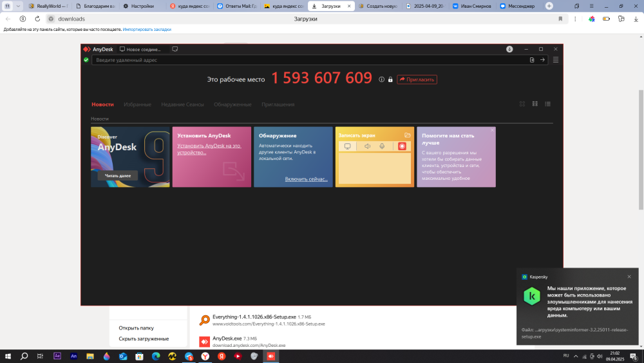Click the Пригласить button
The height and width of the screenshot is (363, 644).
coord(417,79)
